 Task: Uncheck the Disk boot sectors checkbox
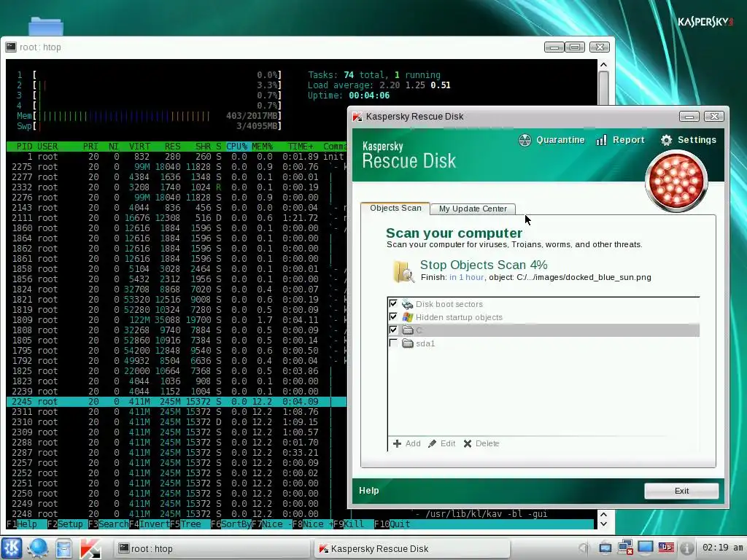[393, 303]
